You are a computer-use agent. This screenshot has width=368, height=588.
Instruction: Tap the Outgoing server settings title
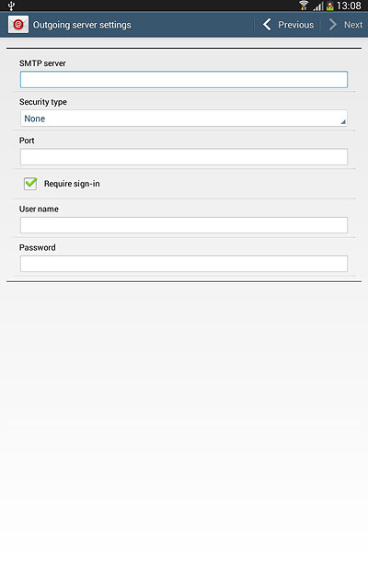click(x=82, y=25)
